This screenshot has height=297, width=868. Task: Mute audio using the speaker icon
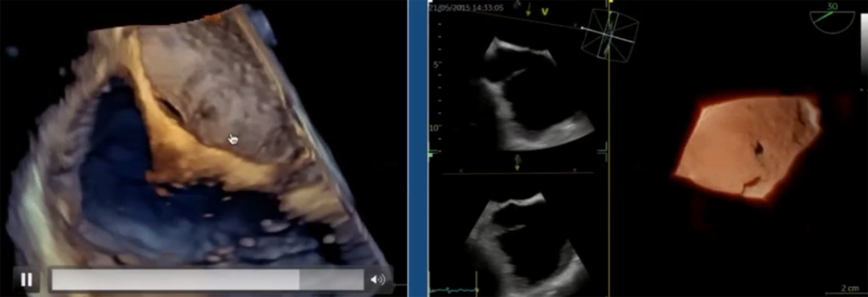click(x=378, y=280)
